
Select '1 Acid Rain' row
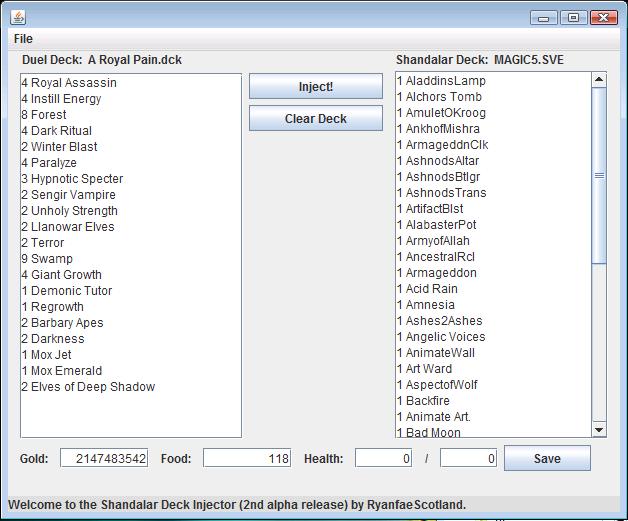click(x=493, y=289)
